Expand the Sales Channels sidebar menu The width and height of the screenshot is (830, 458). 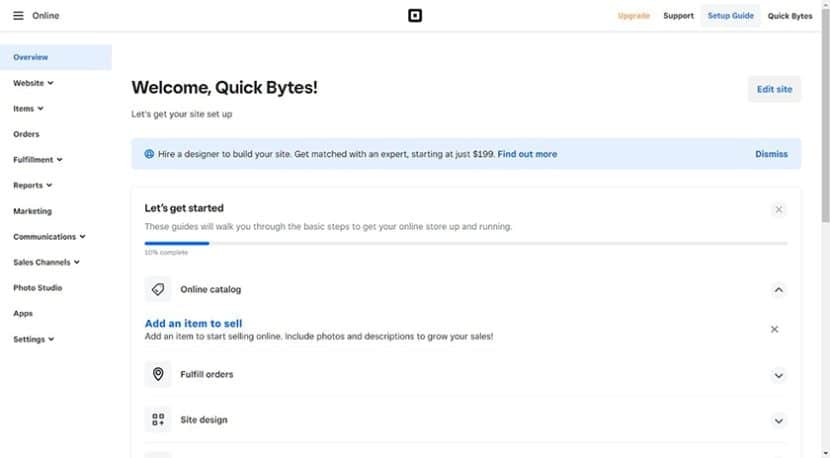pyautogui.click(x=46, y=262)
